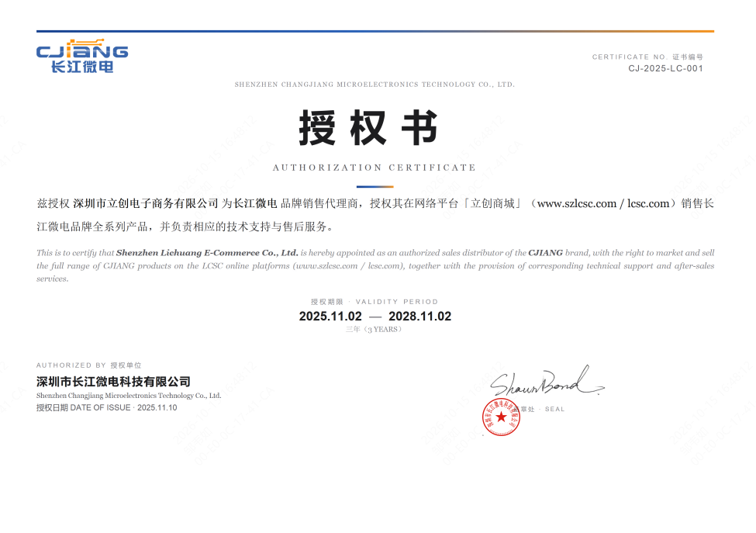The width and height of the screenshot is (756, 533).
Task: Click the CJIANG logo at top left
Action: tap(82, 56)
